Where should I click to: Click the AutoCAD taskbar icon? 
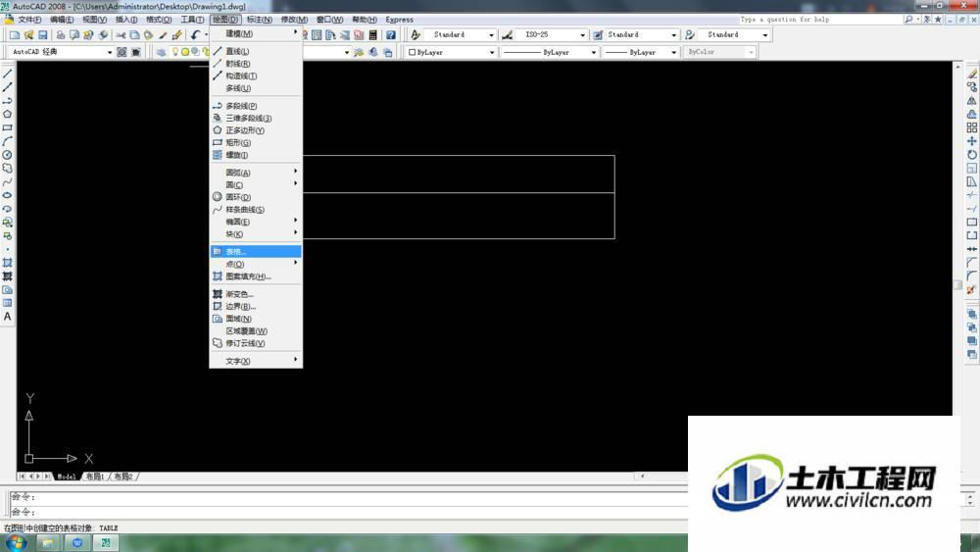(x=106, y=542)
